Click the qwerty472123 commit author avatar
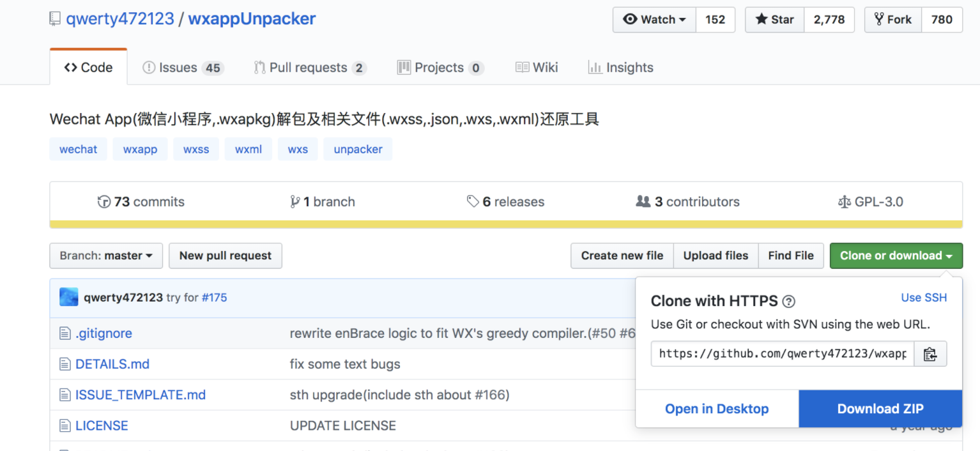 [69, 297]
